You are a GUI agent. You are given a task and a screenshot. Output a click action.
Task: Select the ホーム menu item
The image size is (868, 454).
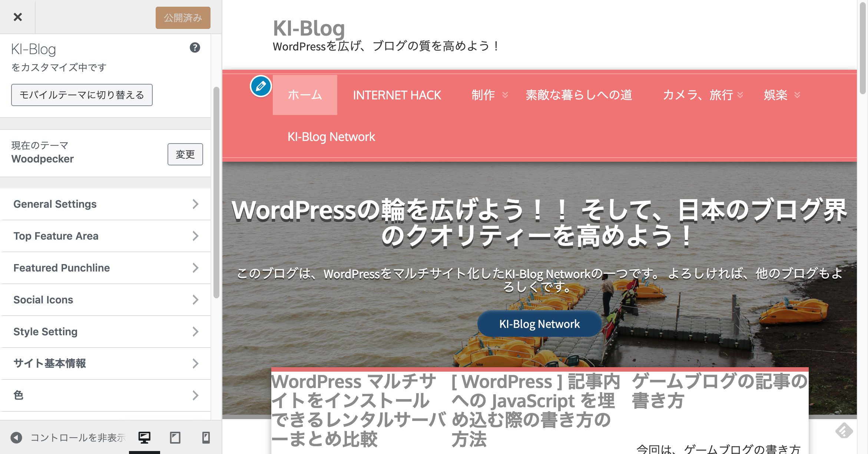tap(305, 95)
